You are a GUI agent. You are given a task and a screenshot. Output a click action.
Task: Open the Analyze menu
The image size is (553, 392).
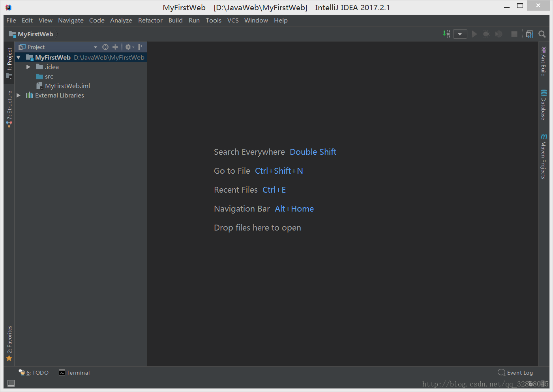click(x=121, y=20)
